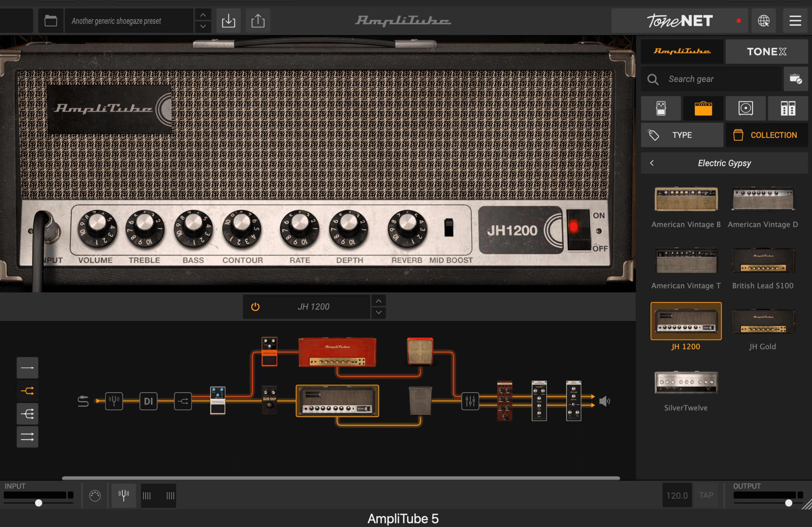
Task: Select the stompbox gear category icon
Action: coord(661,109)
